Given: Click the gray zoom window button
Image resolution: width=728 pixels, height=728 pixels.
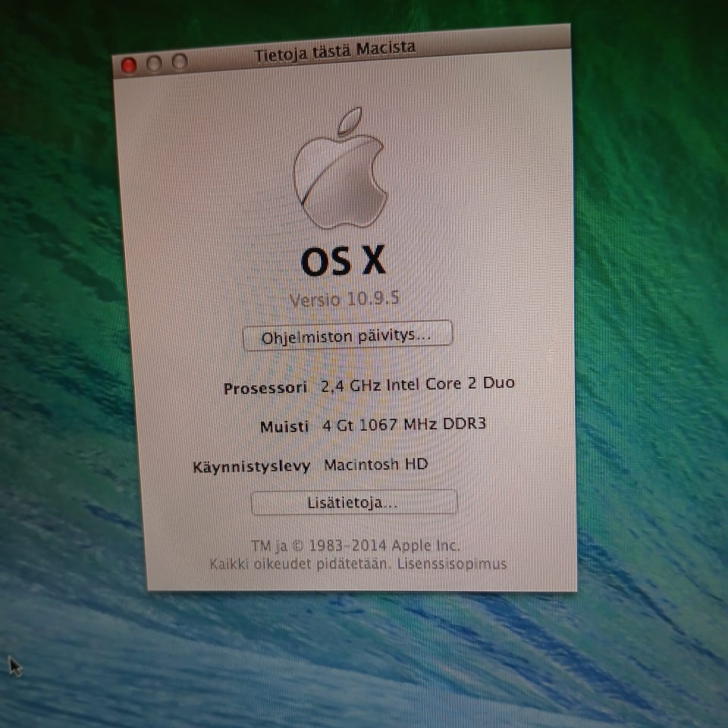Looking at the screenshot, I should point(180,61).
